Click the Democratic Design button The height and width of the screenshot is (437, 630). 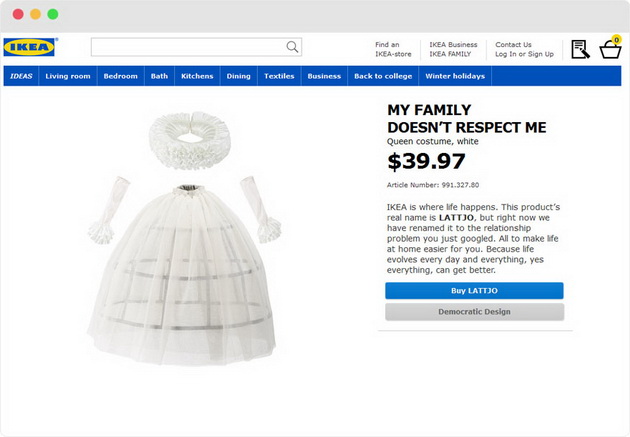[x=474, y=312]
